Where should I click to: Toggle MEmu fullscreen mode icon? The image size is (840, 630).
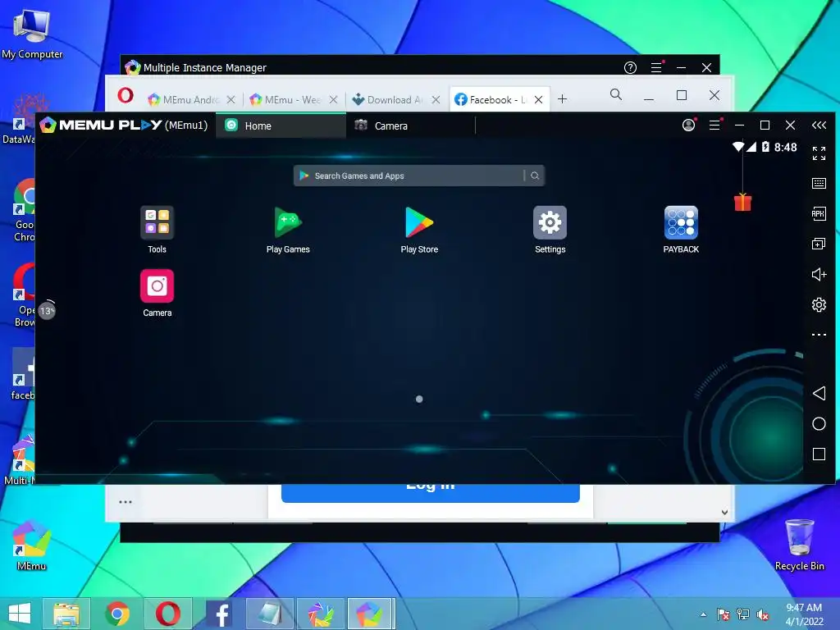[819, 153]
